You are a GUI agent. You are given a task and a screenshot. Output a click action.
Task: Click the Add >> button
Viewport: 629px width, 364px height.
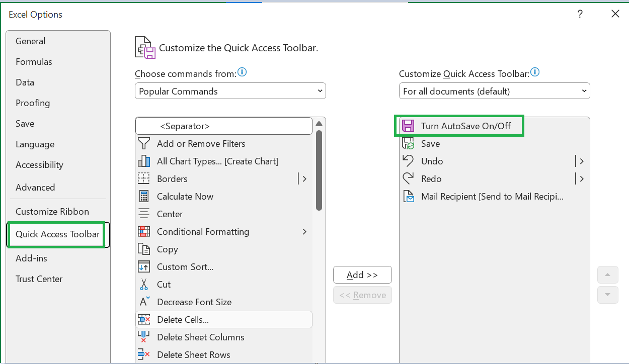point(362,275)
